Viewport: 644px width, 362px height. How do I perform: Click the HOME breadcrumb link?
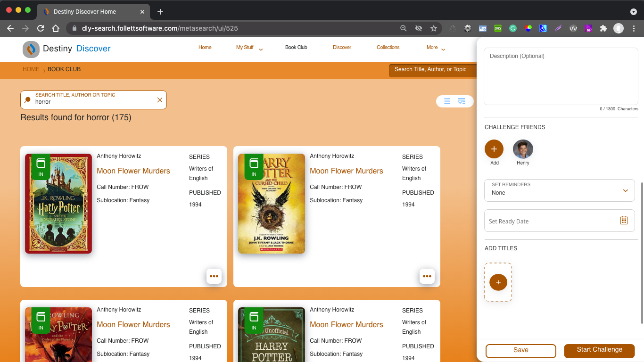click(31, 69)
